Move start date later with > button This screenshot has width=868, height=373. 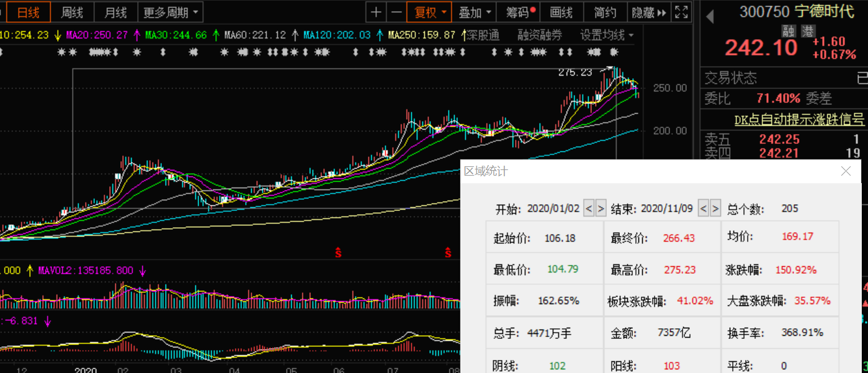[x=601, y=209]
